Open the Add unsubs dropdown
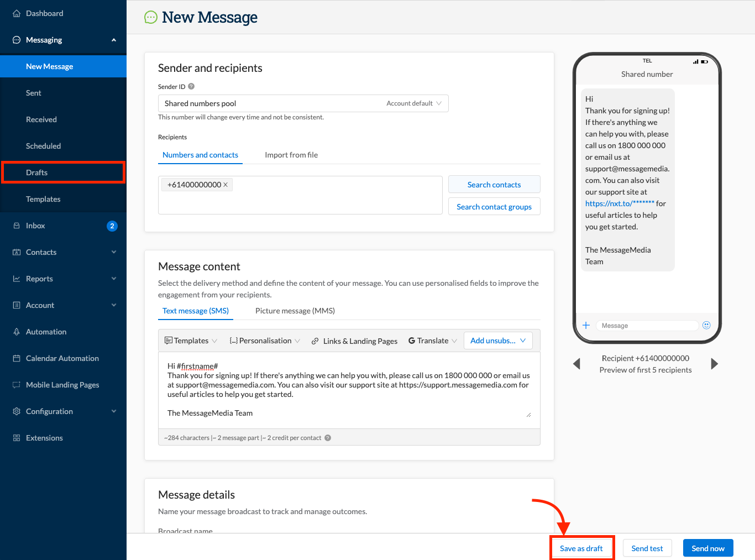Viewport: 755px width, 560px height. pyautogui.click(x=497, y=340)
